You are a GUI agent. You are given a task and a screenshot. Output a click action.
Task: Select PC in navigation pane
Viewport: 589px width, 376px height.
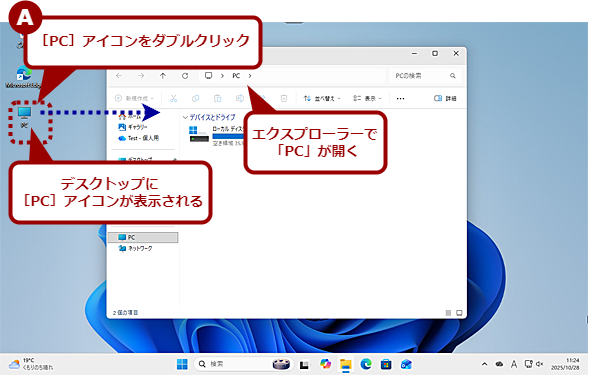(143, 237)
